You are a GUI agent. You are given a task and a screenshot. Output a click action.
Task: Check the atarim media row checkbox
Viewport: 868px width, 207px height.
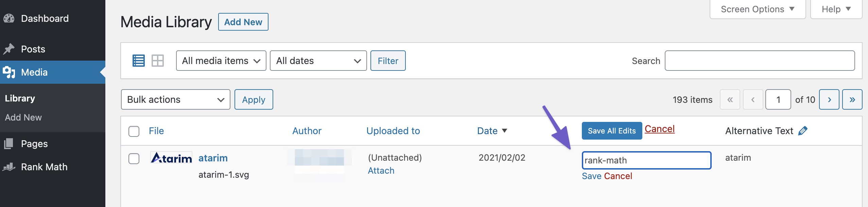(x=134, y=158)
